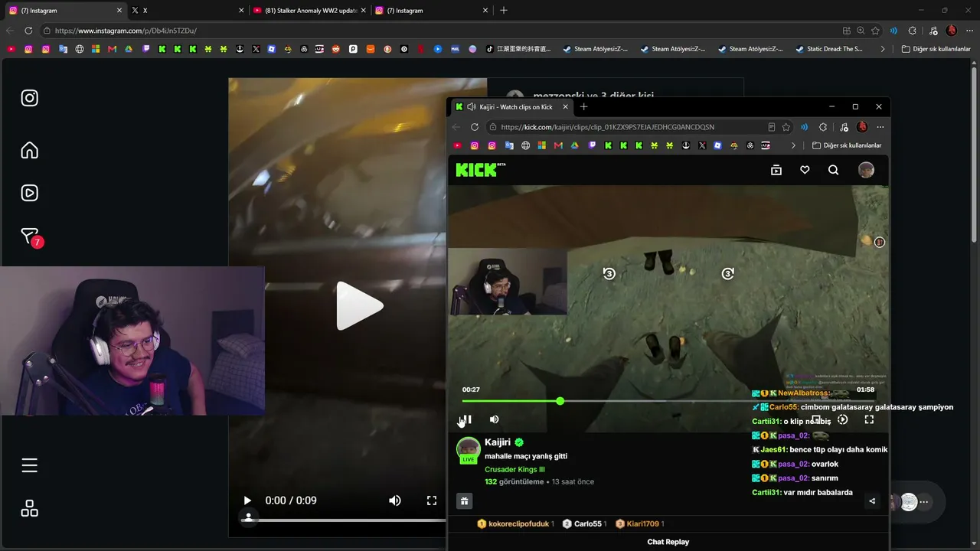This screenshot has width=980, height=551.
Task: Open the Twitch bookmark in the main bookmarks bar
Action: [145, 49]
